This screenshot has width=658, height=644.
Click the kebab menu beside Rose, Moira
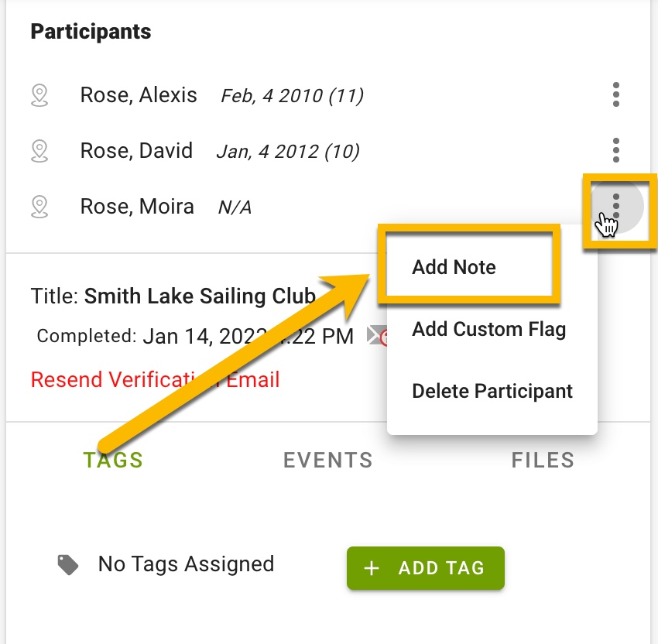(x=615, y=206)
